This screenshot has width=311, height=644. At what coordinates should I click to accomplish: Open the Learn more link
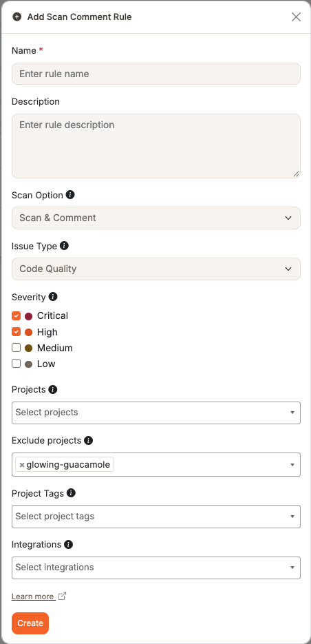pos(33,596)
